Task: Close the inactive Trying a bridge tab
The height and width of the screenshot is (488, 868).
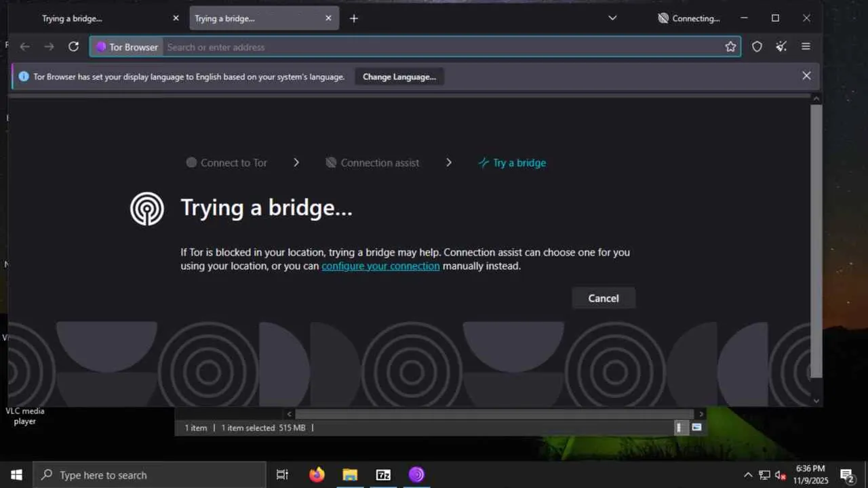Action: click(x=176, y=18)
